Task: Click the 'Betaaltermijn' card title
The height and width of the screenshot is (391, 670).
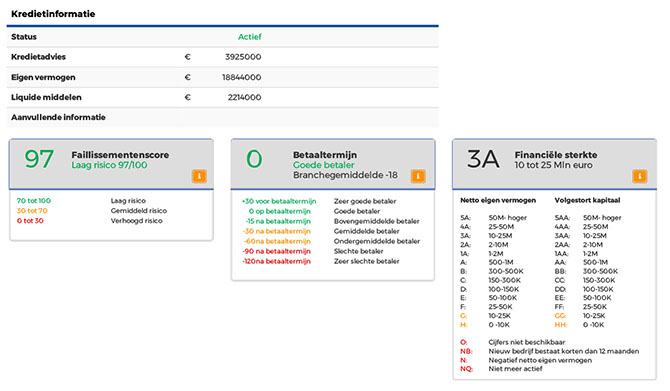Action: [325, 155]
